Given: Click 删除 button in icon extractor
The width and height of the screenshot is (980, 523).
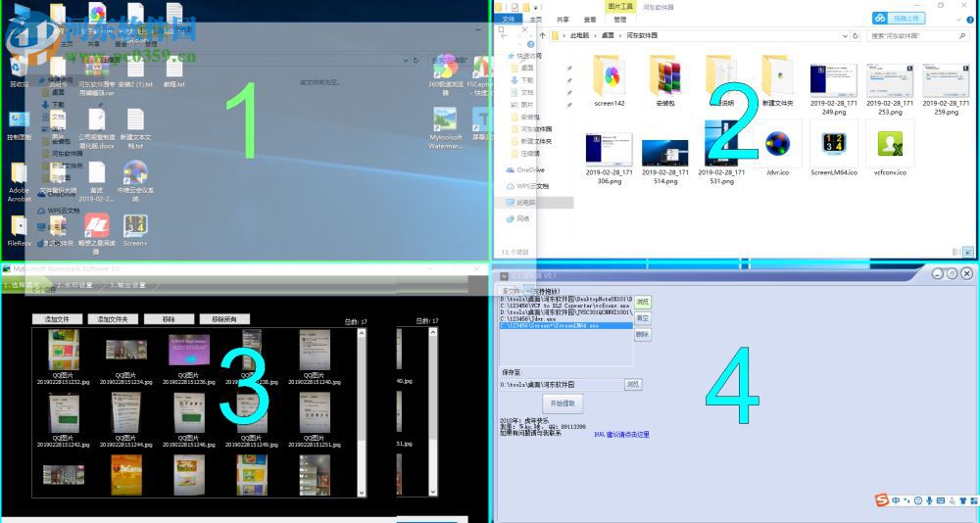Looking at the screenshot, I should (643, 334).
